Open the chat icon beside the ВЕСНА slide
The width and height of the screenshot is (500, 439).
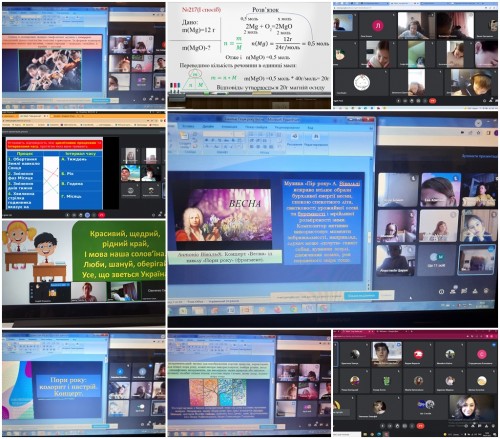click(x=464, y=291)
